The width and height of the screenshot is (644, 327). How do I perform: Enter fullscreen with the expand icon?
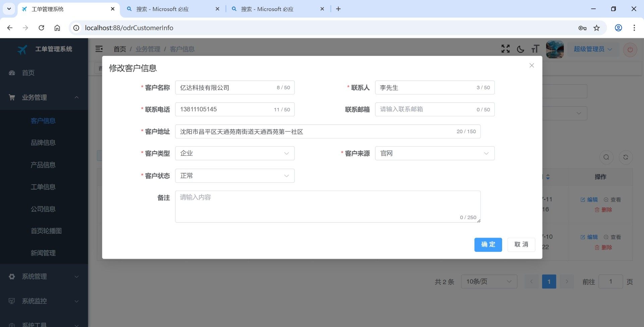(505, 49)
